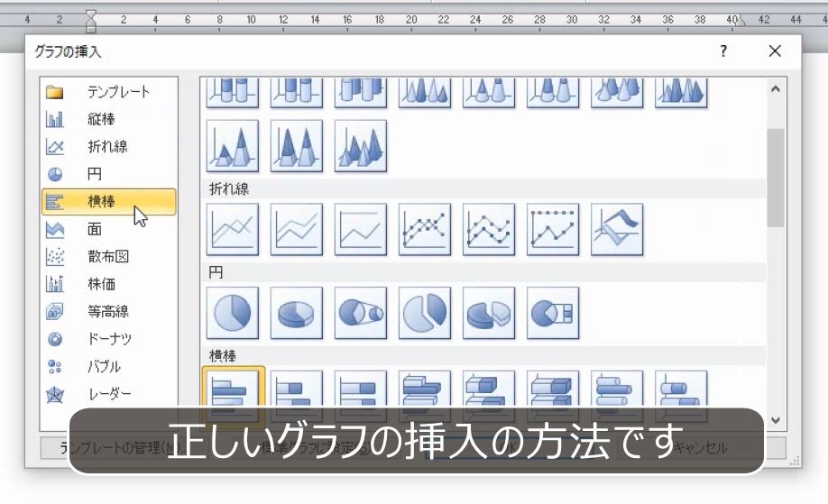Click the chart list scrollbar thumb
Image resolution: width=828 pixels, height=504 pixels.
[x=775, y=178]
